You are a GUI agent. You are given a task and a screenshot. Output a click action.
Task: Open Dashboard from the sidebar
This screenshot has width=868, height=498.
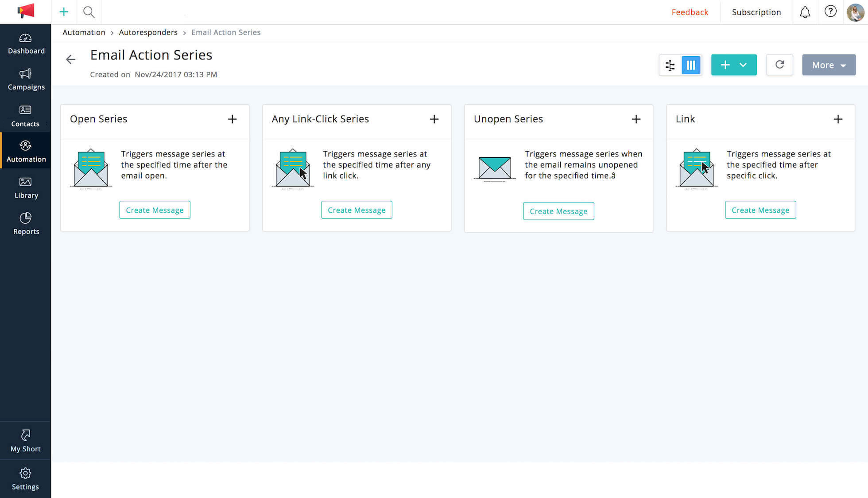(26, 43)
